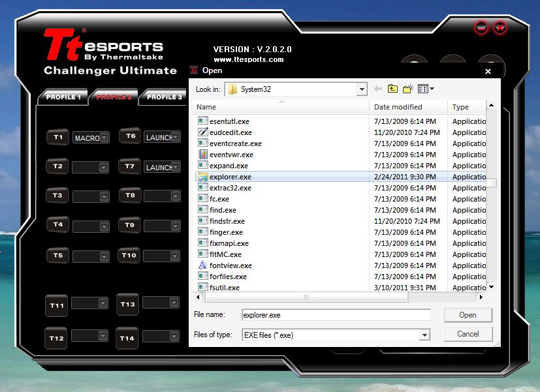
Task: Expand the T1 MACRO dropdown
Action: (104, 138)
